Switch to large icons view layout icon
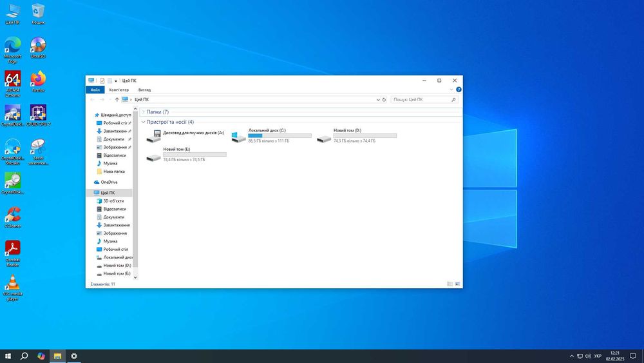 (457, 284)
